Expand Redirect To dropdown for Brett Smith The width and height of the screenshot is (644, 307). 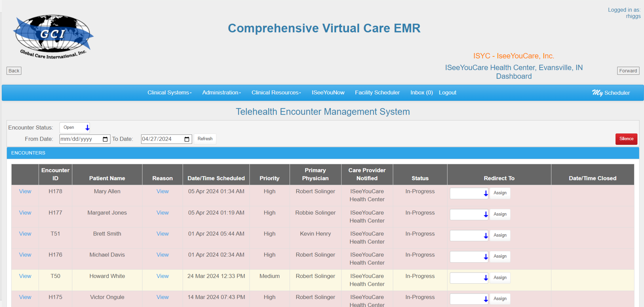click(469, 235)
